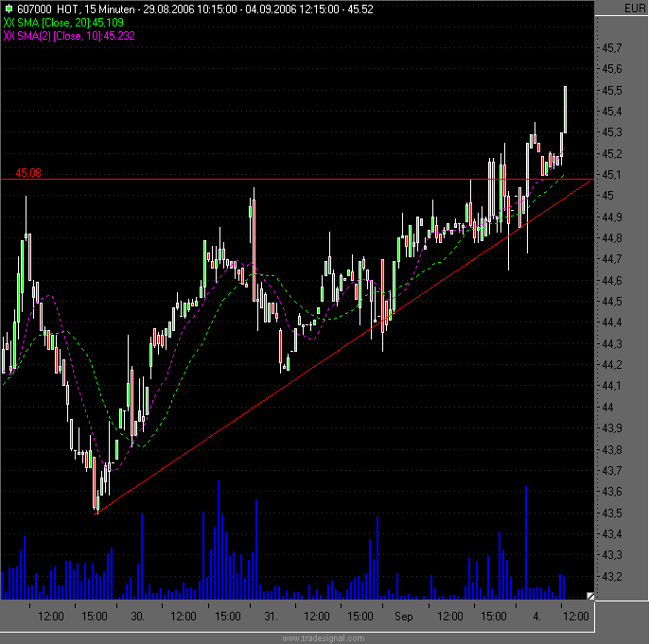Click the '44,6' price axis label

click(612, 281)
